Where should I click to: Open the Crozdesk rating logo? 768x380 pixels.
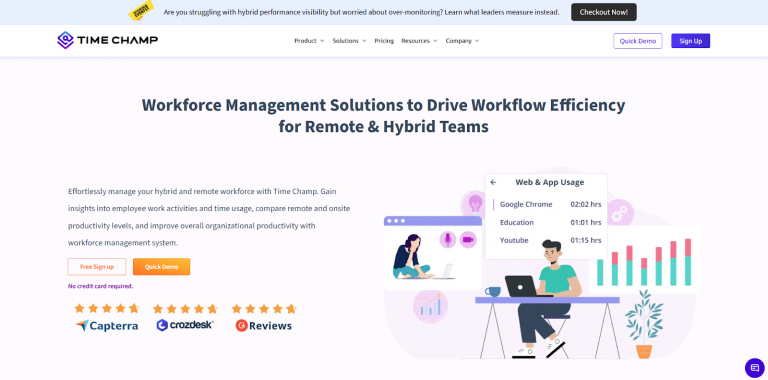pos(185,325)
